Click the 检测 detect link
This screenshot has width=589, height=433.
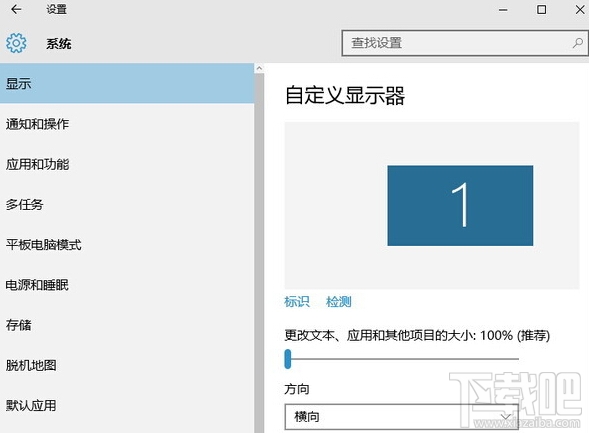(338, 302)
